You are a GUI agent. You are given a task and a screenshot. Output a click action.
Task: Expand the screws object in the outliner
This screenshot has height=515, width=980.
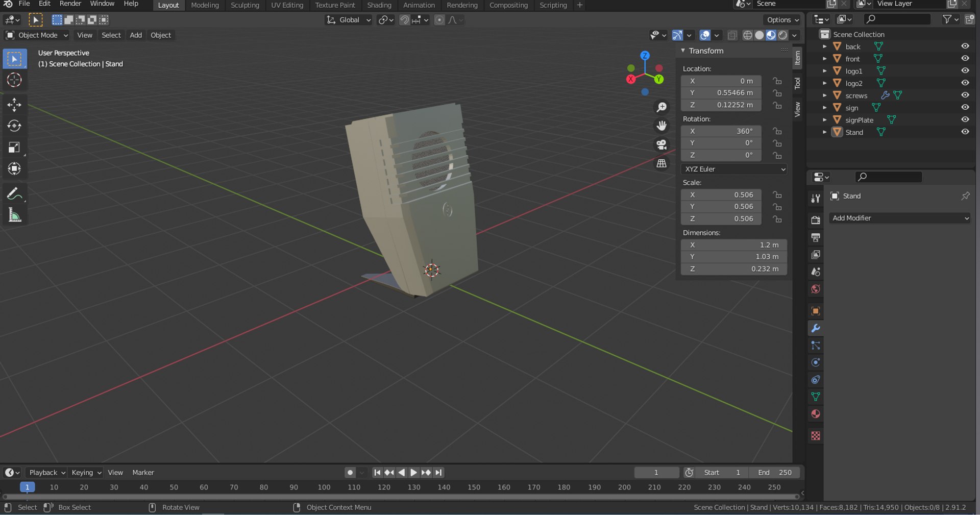[x=824, y=95]
